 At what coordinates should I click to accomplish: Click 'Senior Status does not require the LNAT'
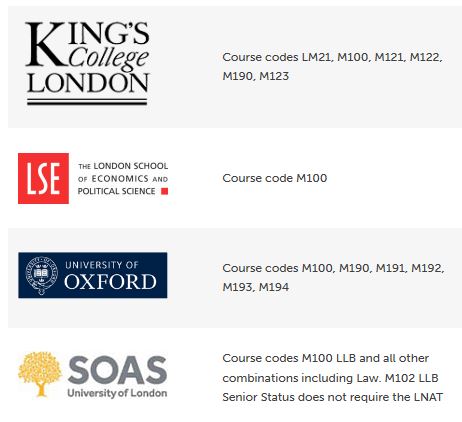click(x=332, y=397)
